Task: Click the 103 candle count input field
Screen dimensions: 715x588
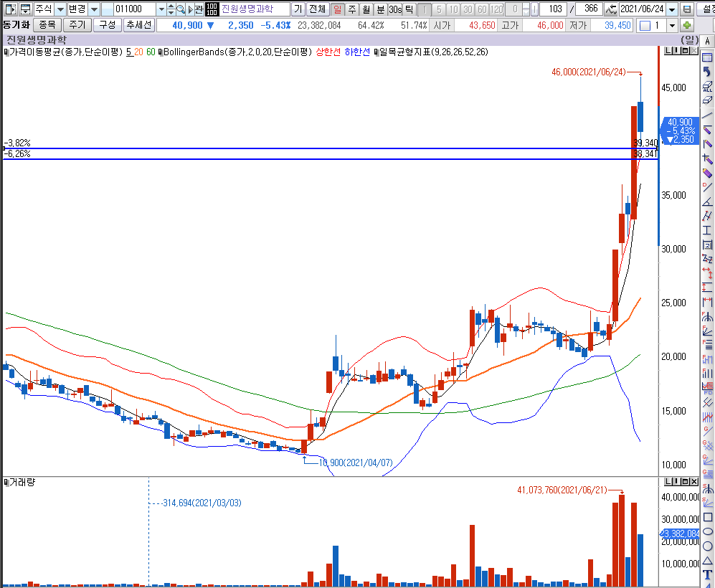Action: tap(554, 9)
